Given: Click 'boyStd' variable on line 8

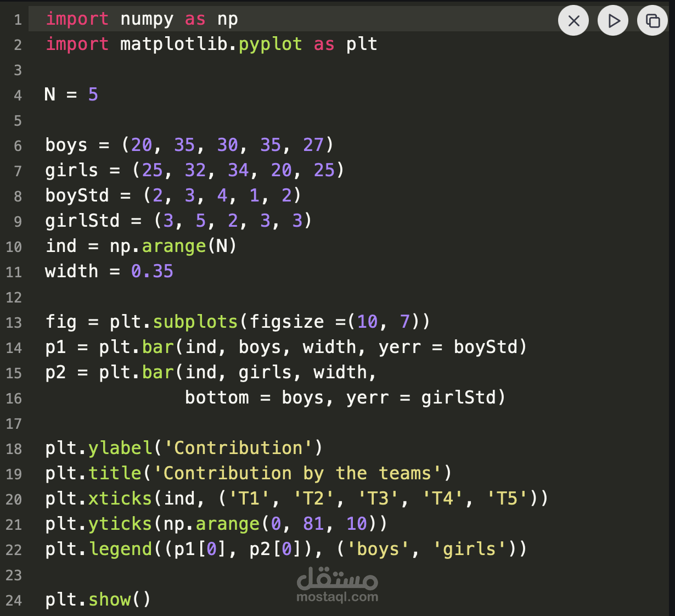Looking at the screenshot, I should click(x=77, y=195).
